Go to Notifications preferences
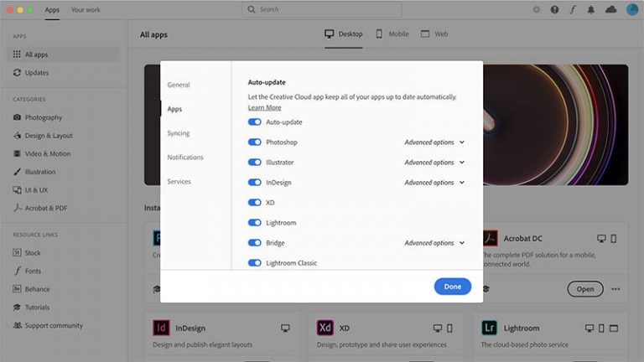The width and height of the screenshot is (644, 362). 185,158
